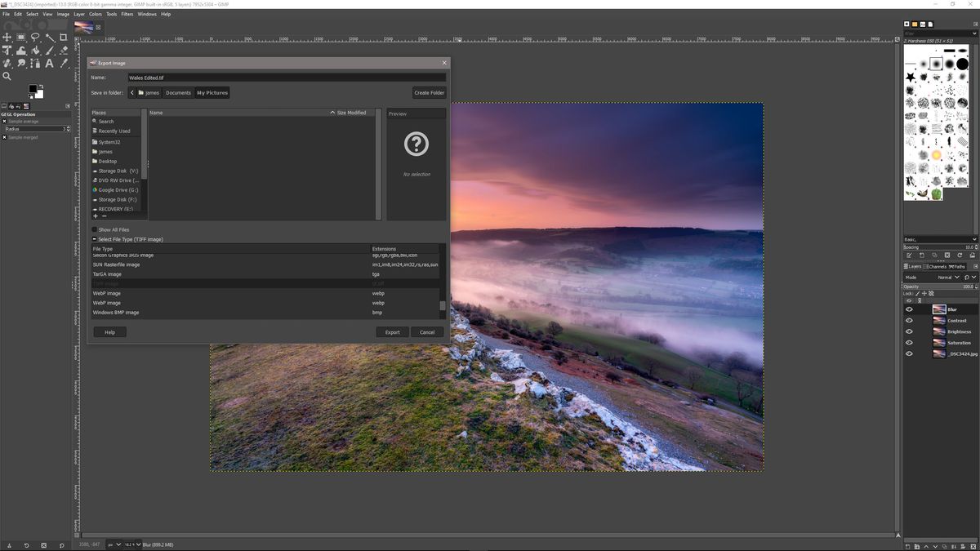Select the Paintbrush tool
This screenshot has width=980, height=551.
tap(51, 51)
